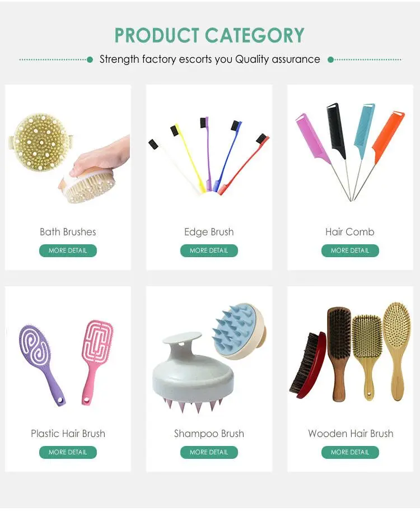The image size is (420, 516).
Task: Open More Detail under Bath Brushes
Action: [68, 250]
